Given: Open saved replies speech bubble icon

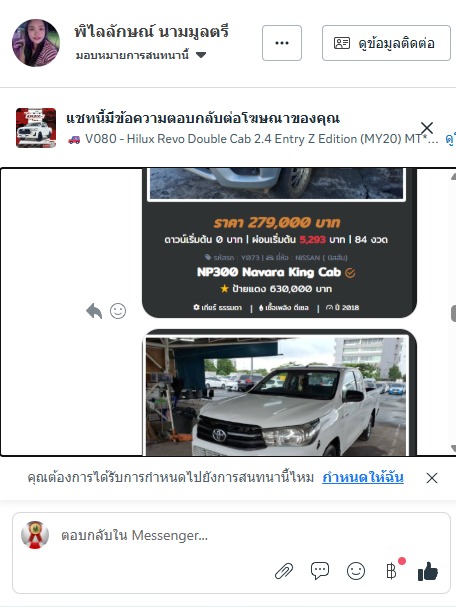Looking at the screenshot, I should click(x=320, y=571).
